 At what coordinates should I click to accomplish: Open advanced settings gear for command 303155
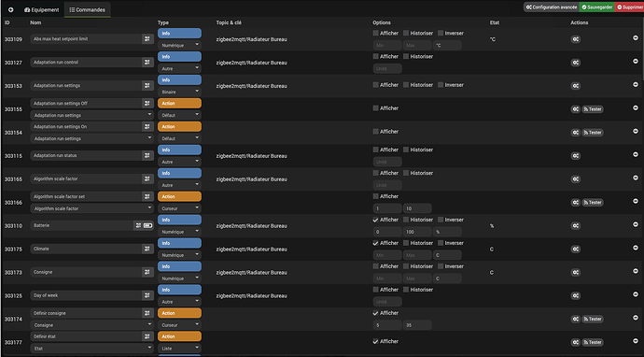coord(576,109)
